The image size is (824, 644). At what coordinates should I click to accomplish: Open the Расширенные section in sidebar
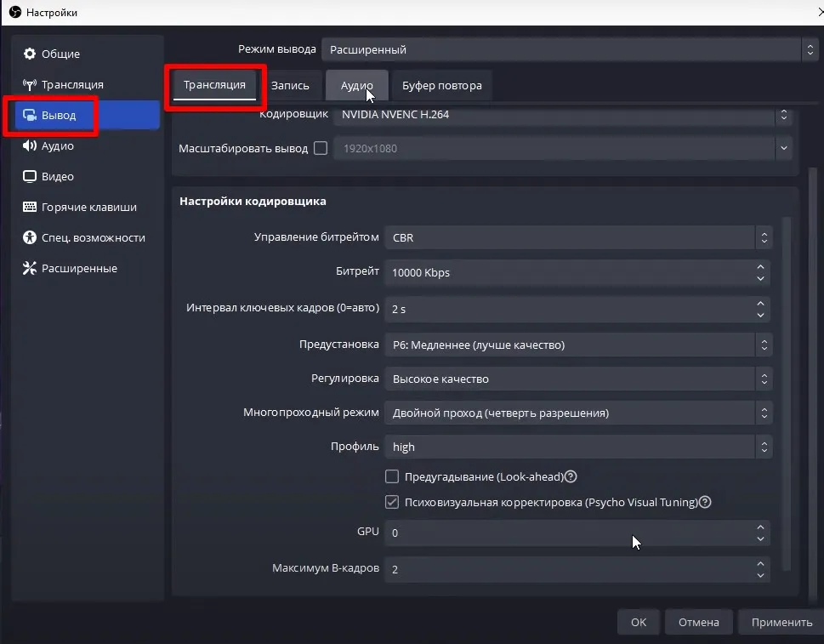click(88, 268)
